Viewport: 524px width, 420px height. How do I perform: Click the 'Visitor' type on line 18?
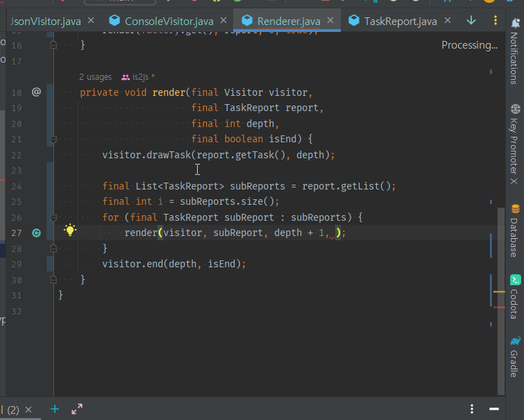click(244, 92)
